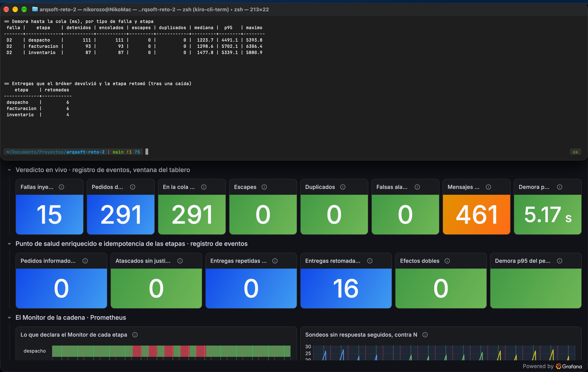Click info icon next to Escapes
Viewport: 588px width, 372px height.
tap(264, 187)
